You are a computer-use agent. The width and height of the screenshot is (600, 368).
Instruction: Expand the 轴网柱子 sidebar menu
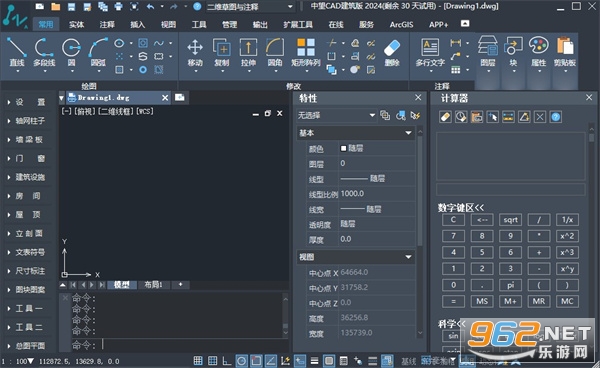[27, 121]
